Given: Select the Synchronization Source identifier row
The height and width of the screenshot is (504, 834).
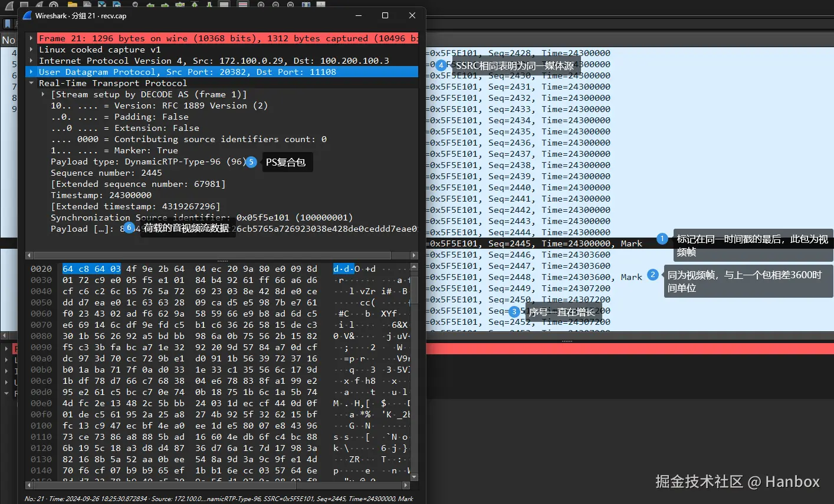Looking at the screenshot, I should (202, 218).
